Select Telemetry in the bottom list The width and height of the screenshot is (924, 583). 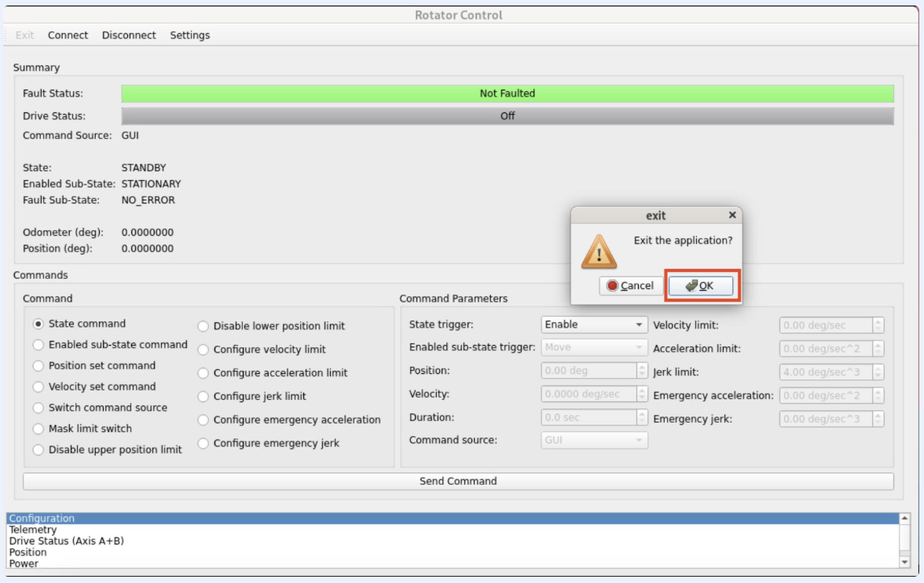click(33, 530)
